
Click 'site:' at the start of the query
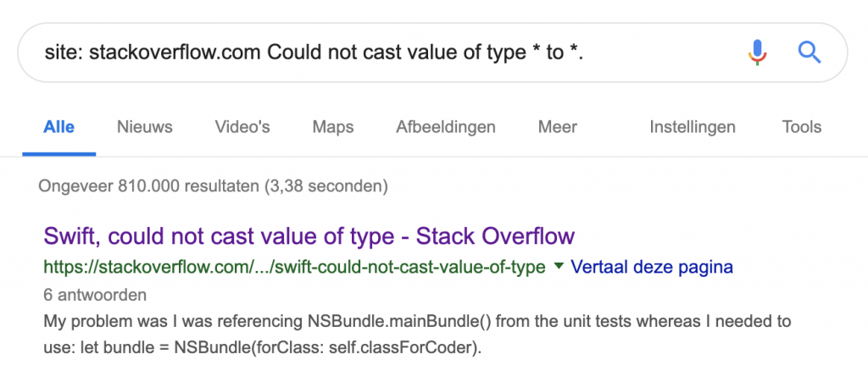[x=64, y=53]
